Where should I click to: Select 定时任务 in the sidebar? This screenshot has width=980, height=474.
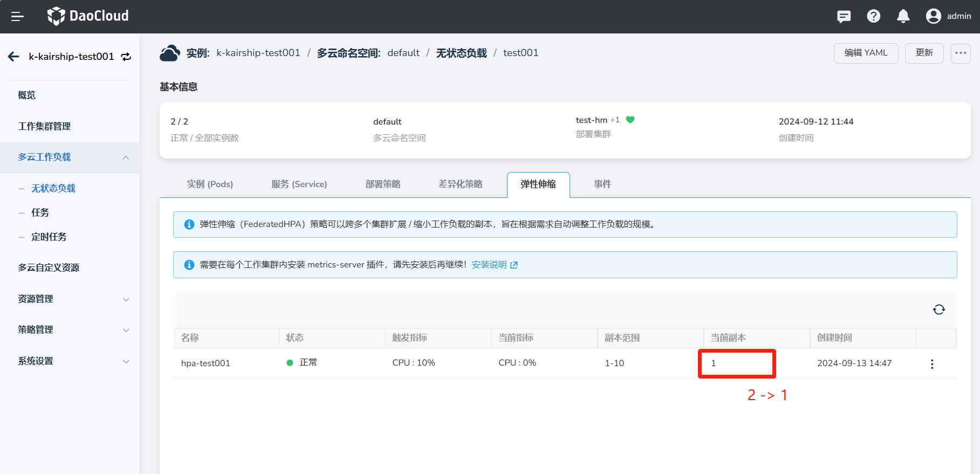click(49, 237)
